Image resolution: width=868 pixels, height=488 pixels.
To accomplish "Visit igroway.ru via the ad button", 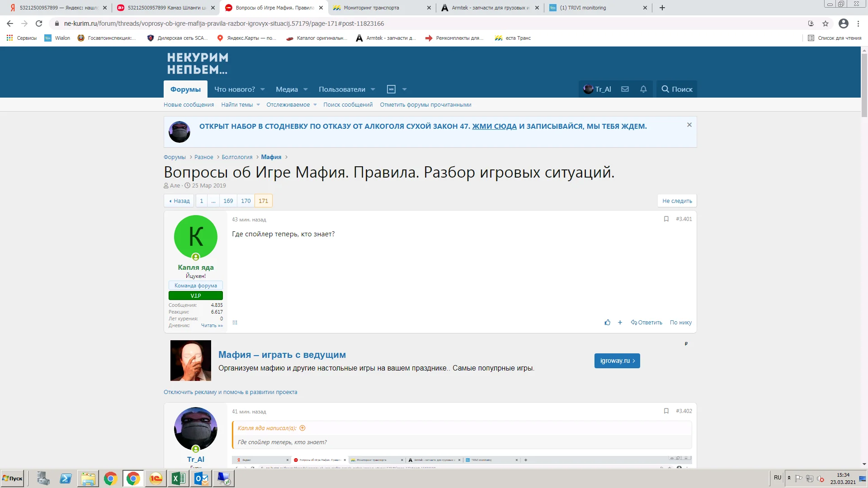I will (x=617, y=361).
